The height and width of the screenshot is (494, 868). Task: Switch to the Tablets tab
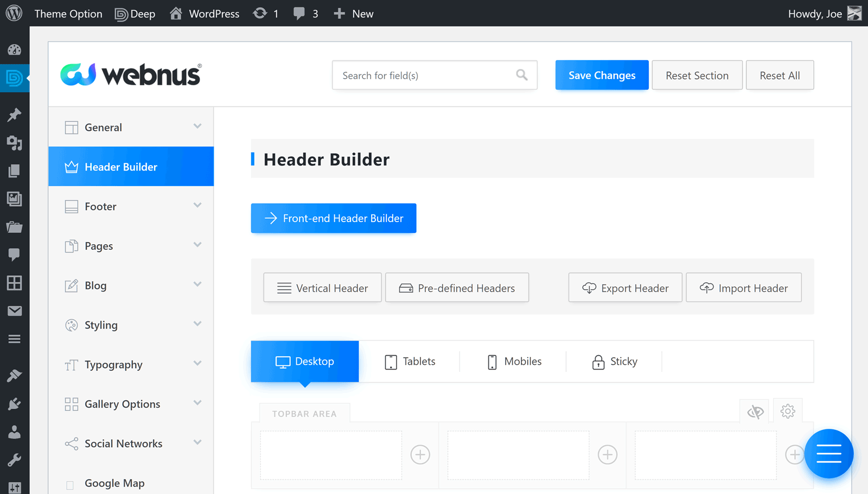pyautogui.click(x=410, y=362)
